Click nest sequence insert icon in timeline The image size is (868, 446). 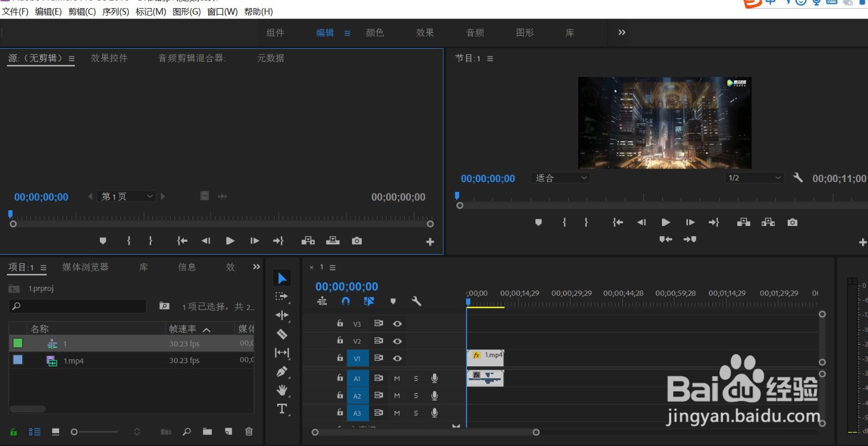pyautogui.click(x=322, y=301)
